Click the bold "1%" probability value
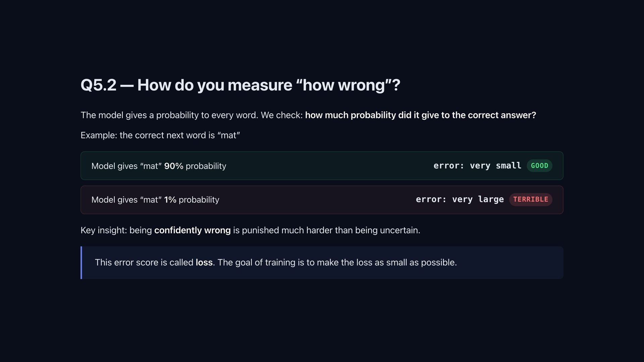The height and width of the screenshot is (362, 644). tap(170, 200)
